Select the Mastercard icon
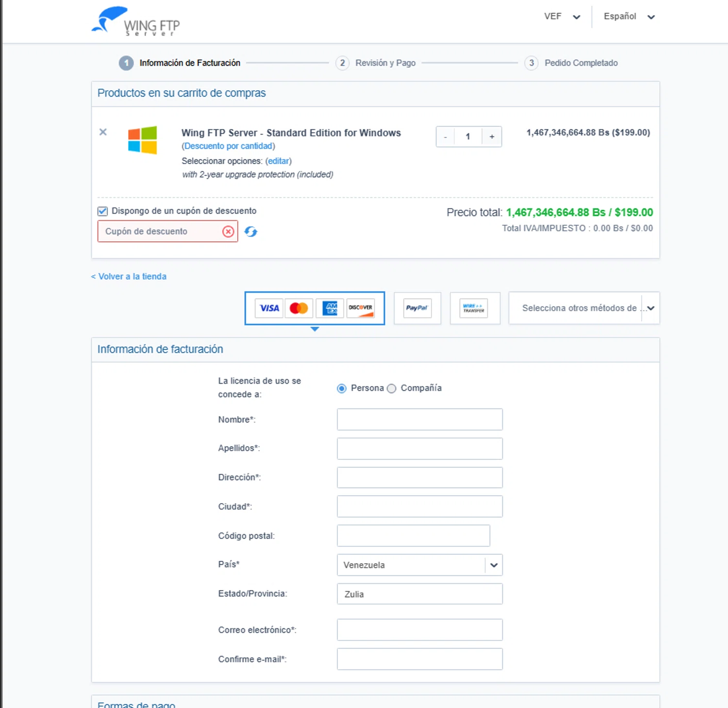728x708 pixels. click(299, 308)
